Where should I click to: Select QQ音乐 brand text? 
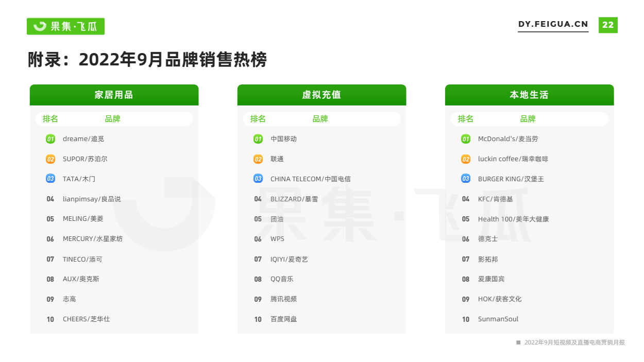click(282, 279)
